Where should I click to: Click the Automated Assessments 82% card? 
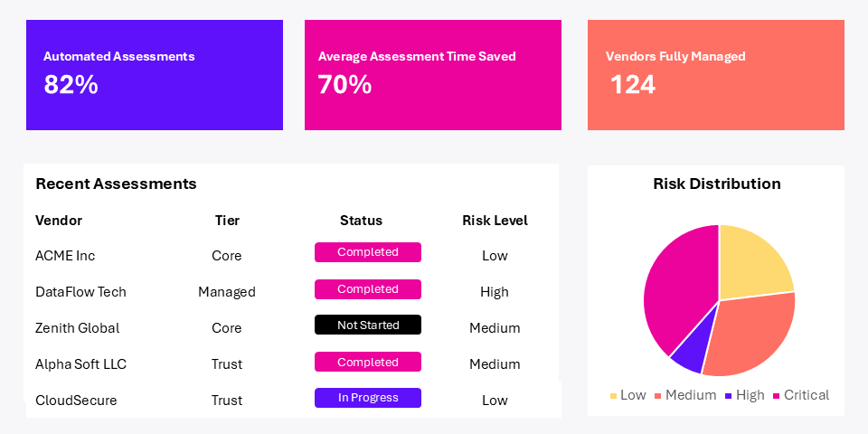pos(154,75)
